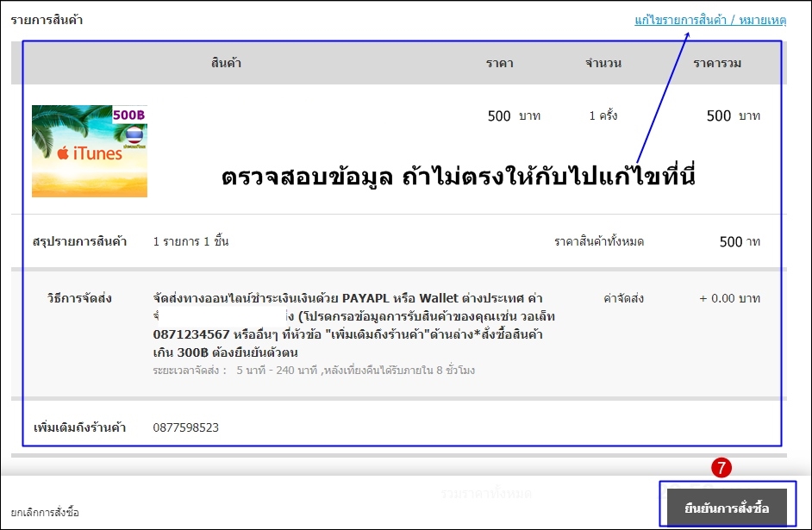
Task: Click the ราคา column header
Action: 499,63
